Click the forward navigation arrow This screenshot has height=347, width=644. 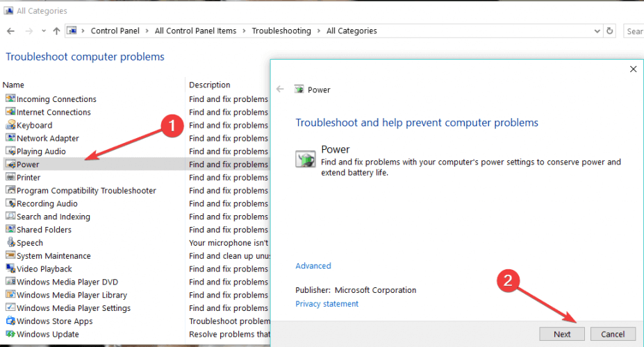tap(28, 31)
